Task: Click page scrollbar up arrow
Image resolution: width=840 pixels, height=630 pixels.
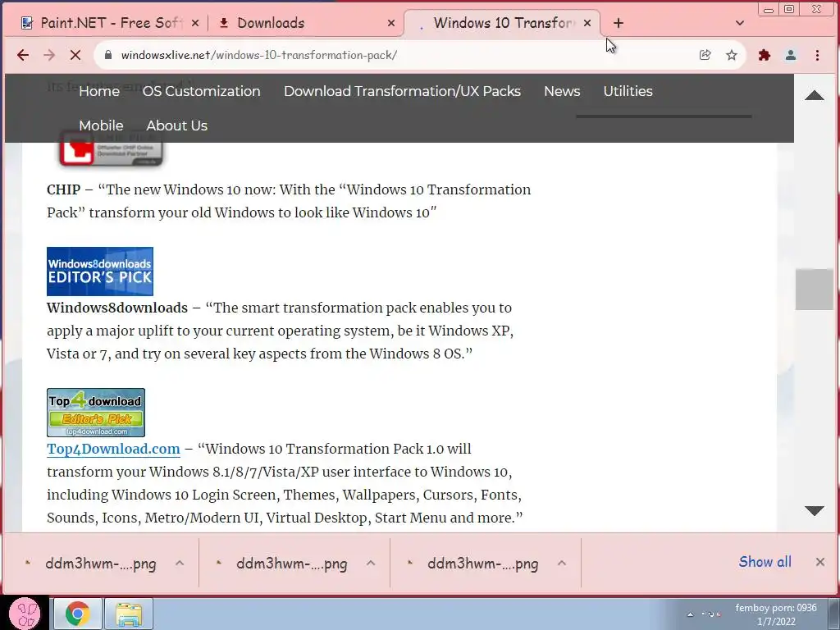Action: 815,95
